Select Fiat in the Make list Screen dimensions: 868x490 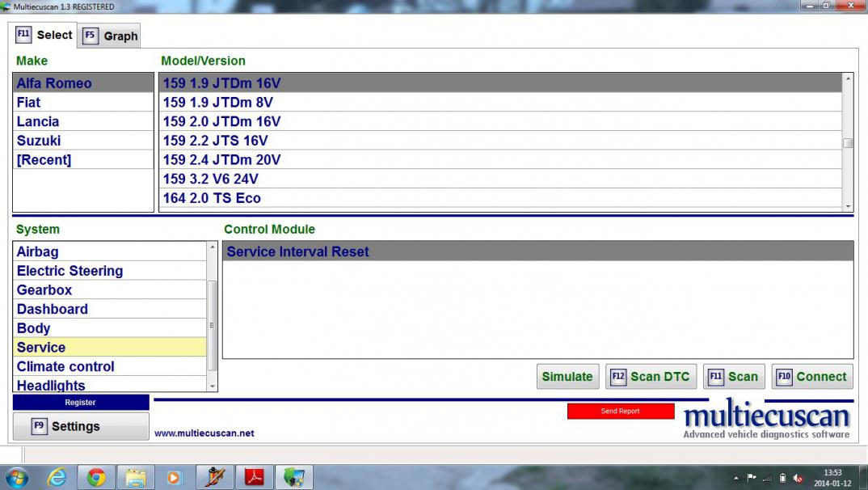coord(83,103)
